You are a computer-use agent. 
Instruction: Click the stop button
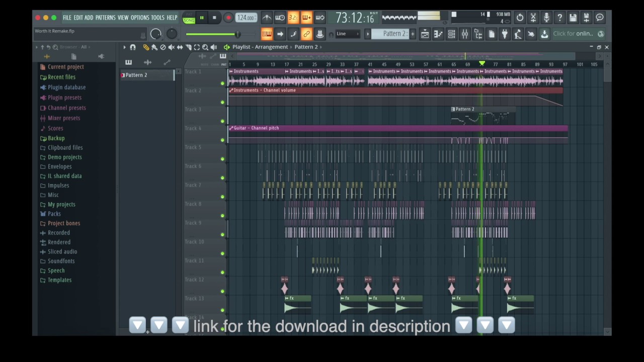(214, 18)
